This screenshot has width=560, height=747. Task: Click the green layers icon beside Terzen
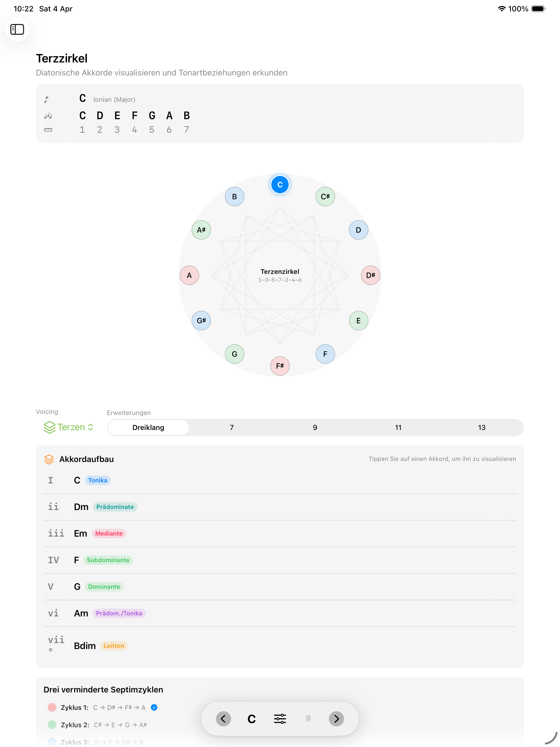click(49, 427)
